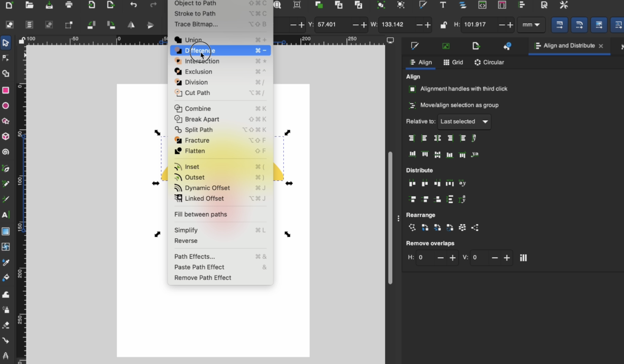Select the Text tool
Image resolution: width=624 pixels, height=364 pixels.
pyautogui.click(x=6, y=215)
